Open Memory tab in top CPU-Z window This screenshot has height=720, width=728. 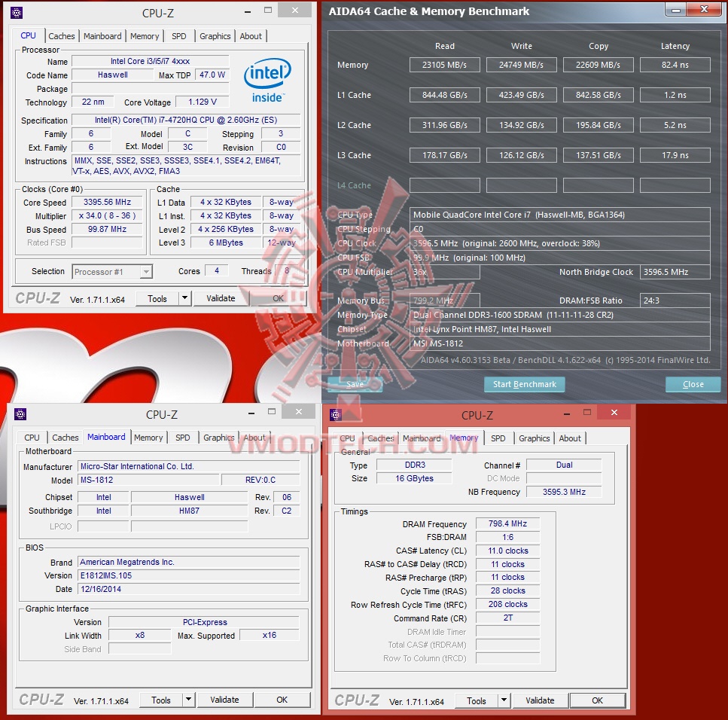tap(145, 35)
